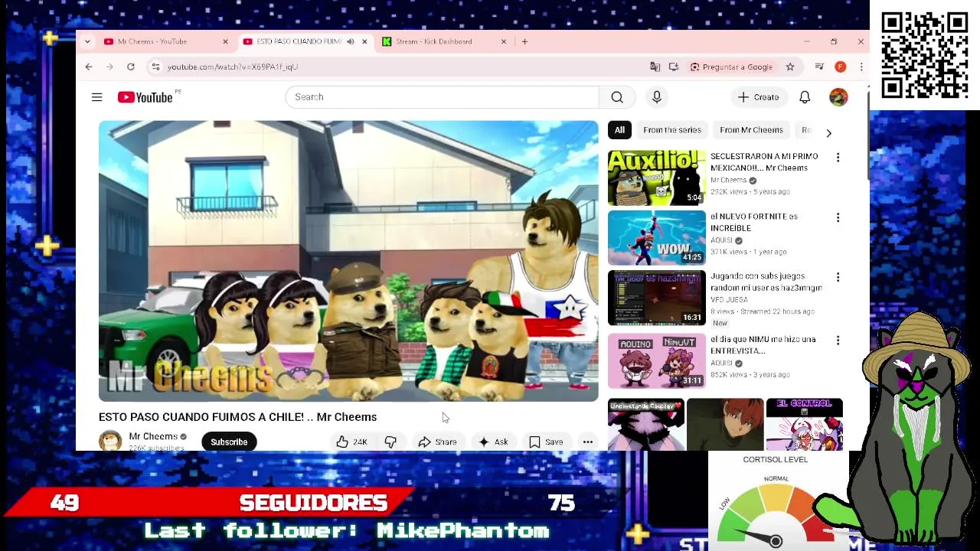Open 'Understande Cosplay' shorts thumbnail
This screenshot has width=980, height=551.
(646, 424)
